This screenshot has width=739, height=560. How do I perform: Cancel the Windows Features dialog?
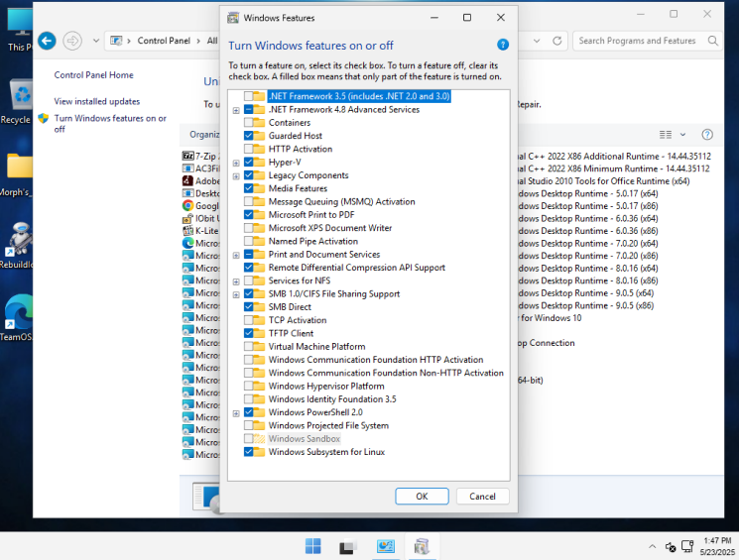(x=482, y=496)
